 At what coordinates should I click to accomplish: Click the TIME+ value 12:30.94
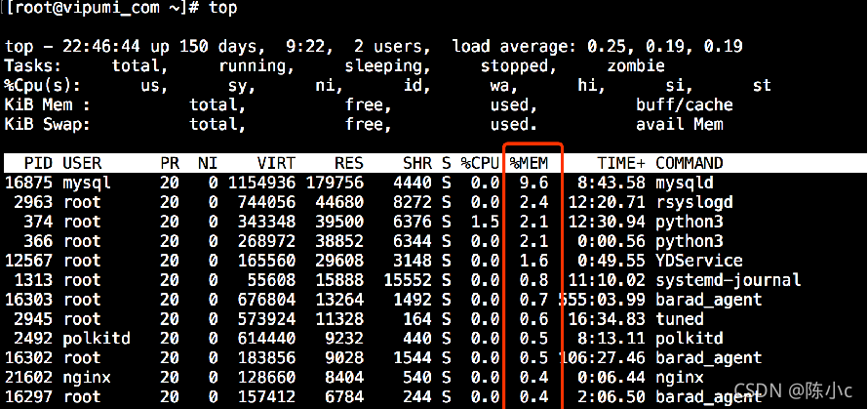(607, 222)
